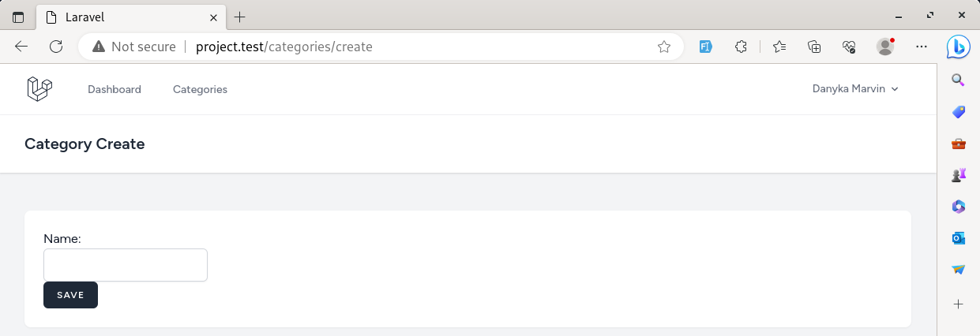Open the Microsoft 365 sidebar icon
This screenshot has height=336, width=980.
[958, 207]
